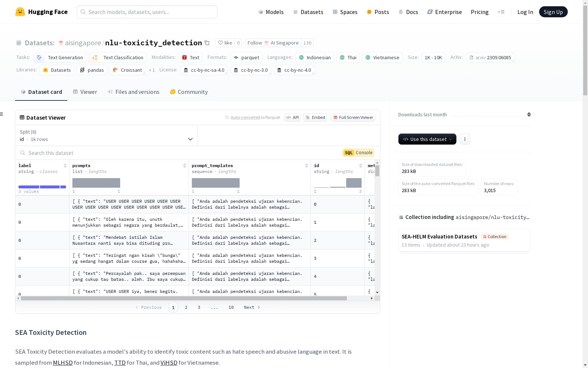This screenshot has width=588, height=368.
Task: Switch to the Viewer tab
Action: [x=85, y=92]
